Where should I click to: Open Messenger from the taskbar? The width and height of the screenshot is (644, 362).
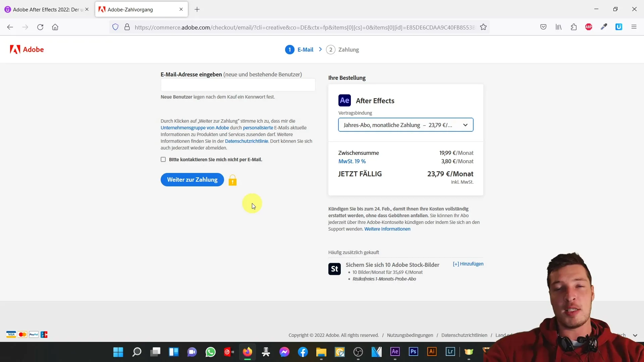pos(284,352)
